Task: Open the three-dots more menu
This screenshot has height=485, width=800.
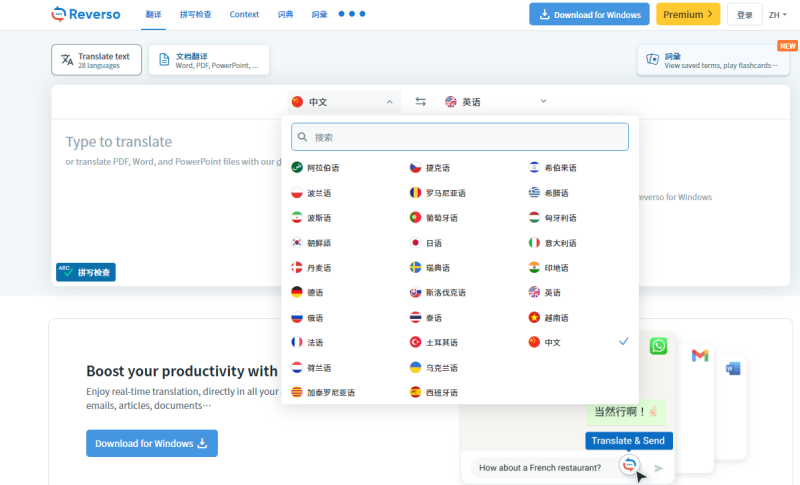Action: tap(352, 14)
